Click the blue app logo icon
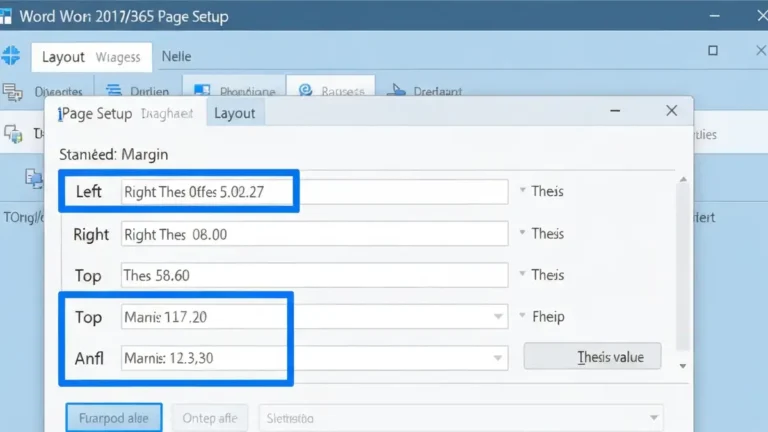This screenshot has width=768, height=432. point(11,55)
